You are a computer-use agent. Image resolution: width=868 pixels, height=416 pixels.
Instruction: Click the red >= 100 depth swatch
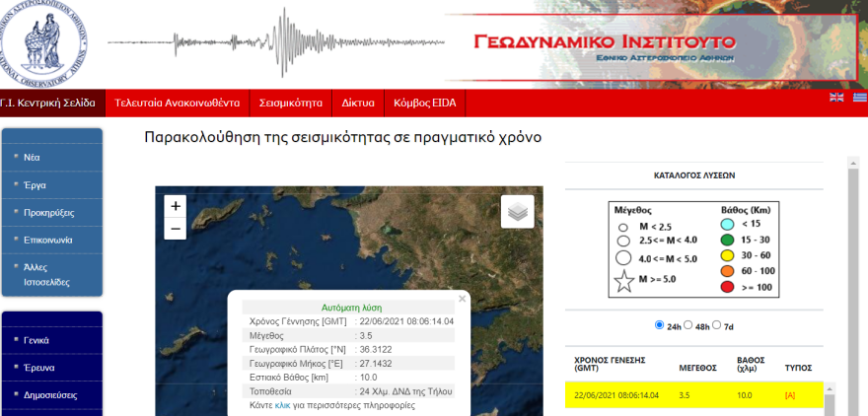[727, 287]
